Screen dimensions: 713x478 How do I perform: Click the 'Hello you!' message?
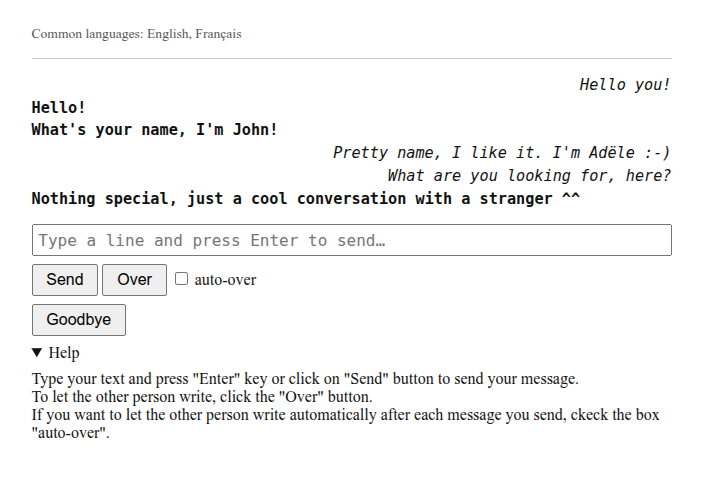(x=624, y=85)
